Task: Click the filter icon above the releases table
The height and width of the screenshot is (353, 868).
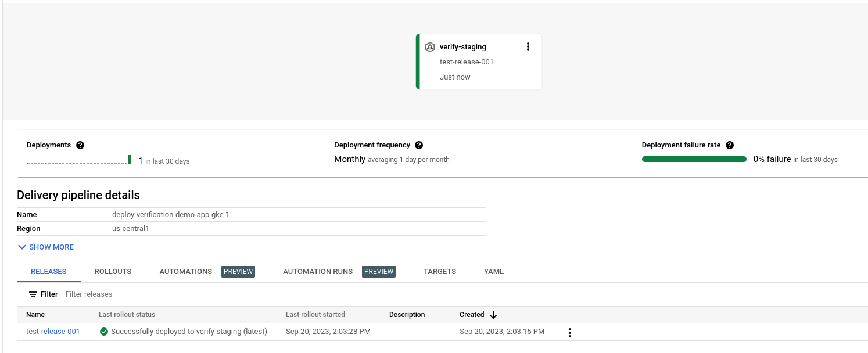Action: click(33, 294)
